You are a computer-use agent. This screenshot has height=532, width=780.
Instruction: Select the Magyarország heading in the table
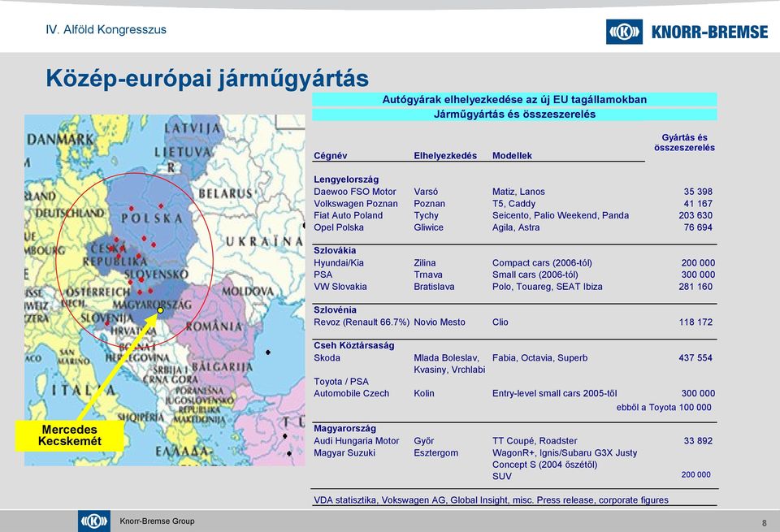344,429
